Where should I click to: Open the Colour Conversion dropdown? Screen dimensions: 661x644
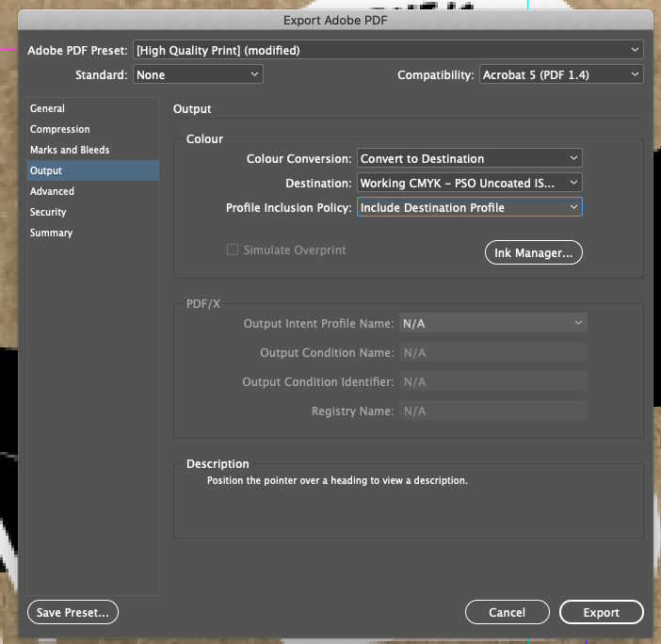pyautogui.click(x=470, y=158)
